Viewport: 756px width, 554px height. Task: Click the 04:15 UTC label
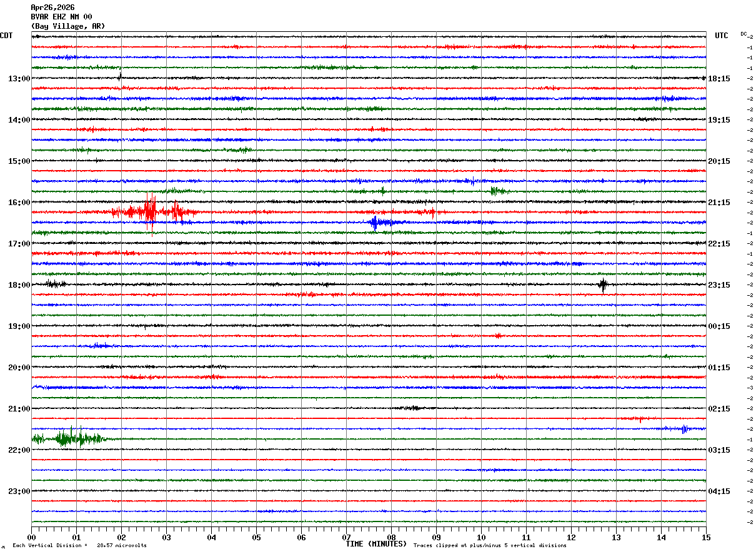tap(719, 491)
